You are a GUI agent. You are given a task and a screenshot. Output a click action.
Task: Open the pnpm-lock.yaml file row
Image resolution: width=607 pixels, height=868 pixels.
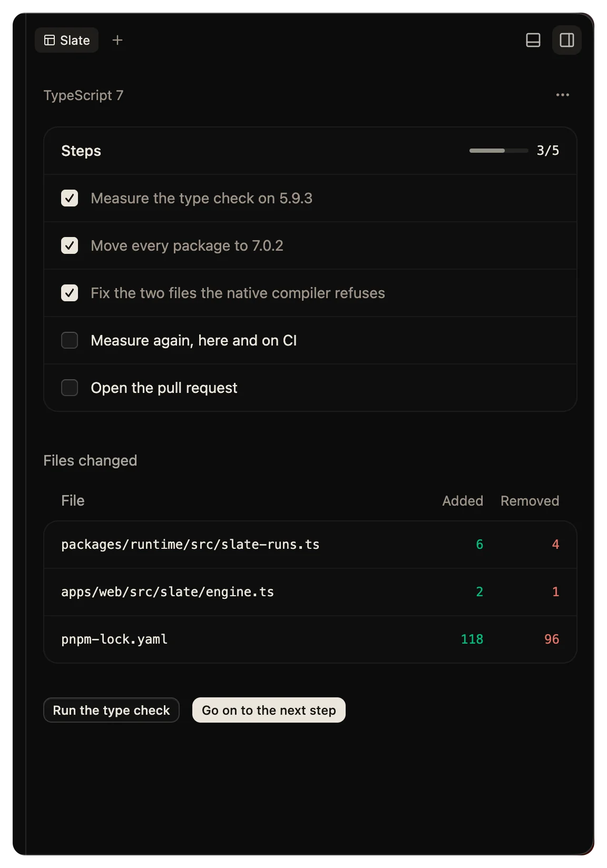coord(310,639)
